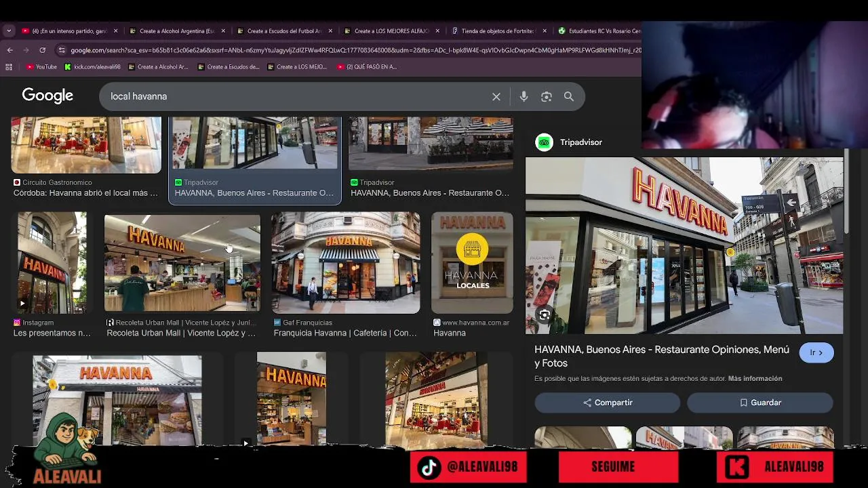Open Instagram 'Les presentamos n...' thumbnail
Viewport: 868px width, 488px height.
click(x=52, y=263)
